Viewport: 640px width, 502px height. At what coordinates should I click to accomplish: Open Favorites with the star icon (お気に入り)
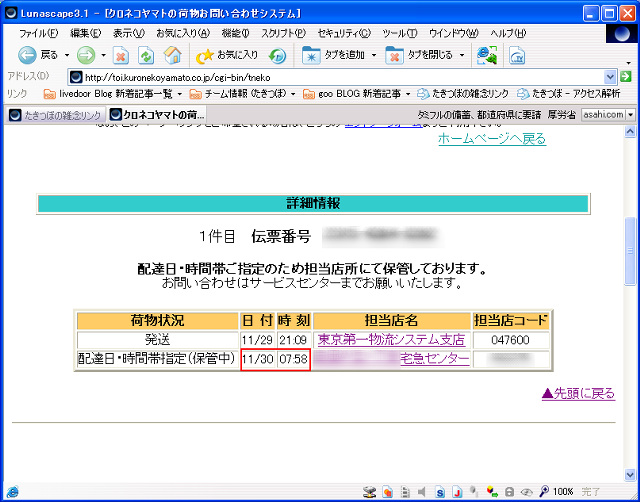click(x=227, y=54)
